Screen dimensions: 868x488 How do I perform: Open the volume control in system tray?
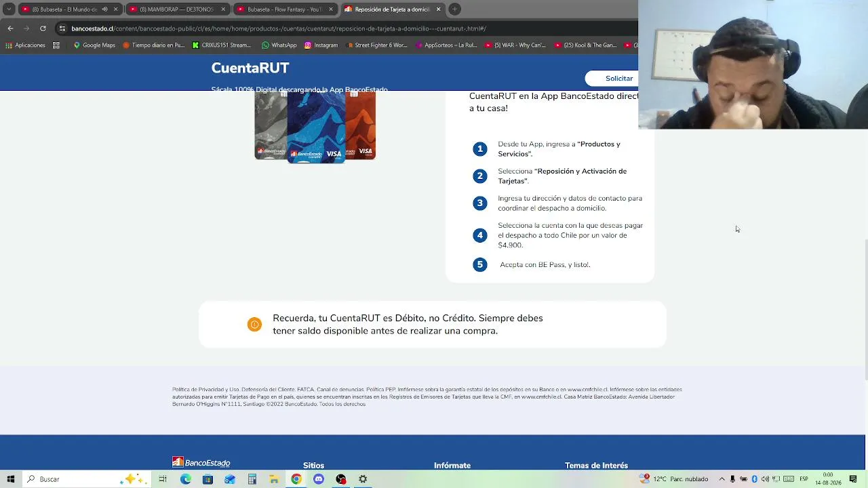(765, 479)
